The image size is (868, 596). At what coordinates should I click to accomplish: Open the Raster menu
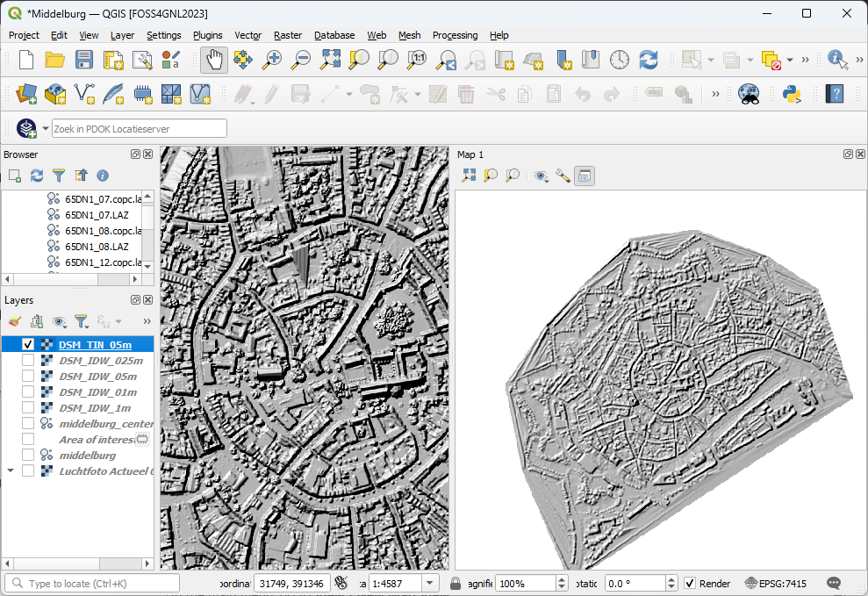(287, 35)
